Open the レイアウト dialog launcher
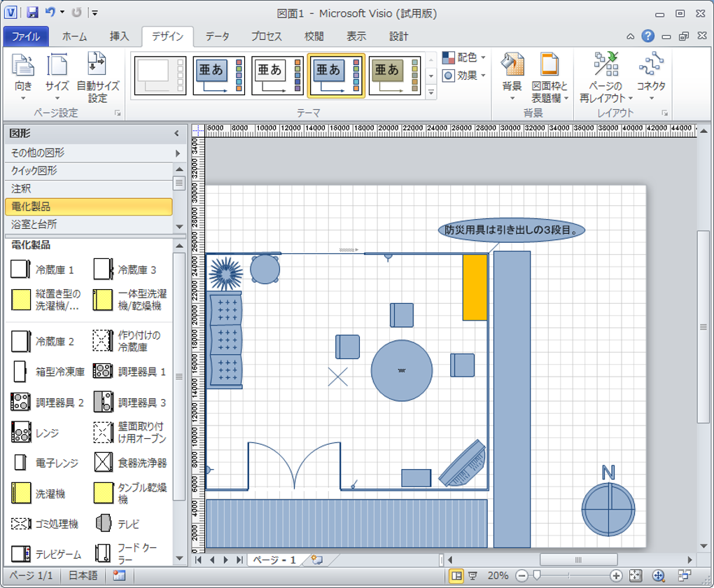This screenshot has width=714, height=588. (x=665, y=113)
